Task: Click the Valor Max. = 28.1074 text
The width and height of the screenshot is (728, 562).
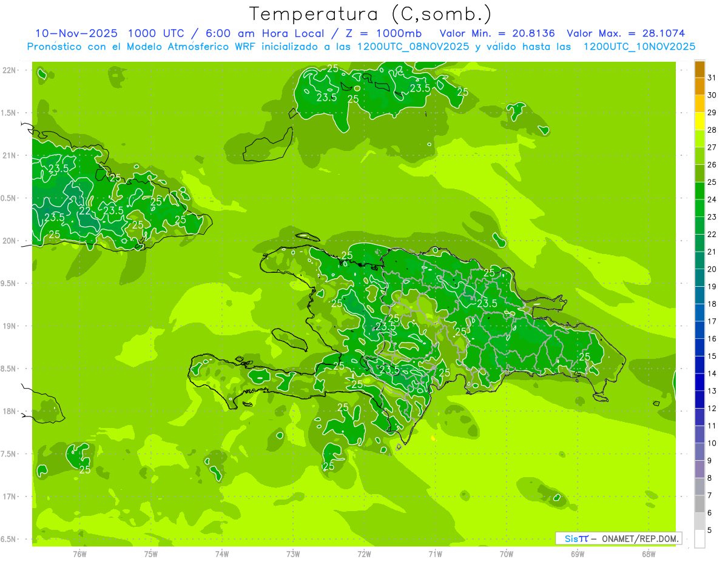Action: [625, 33]
